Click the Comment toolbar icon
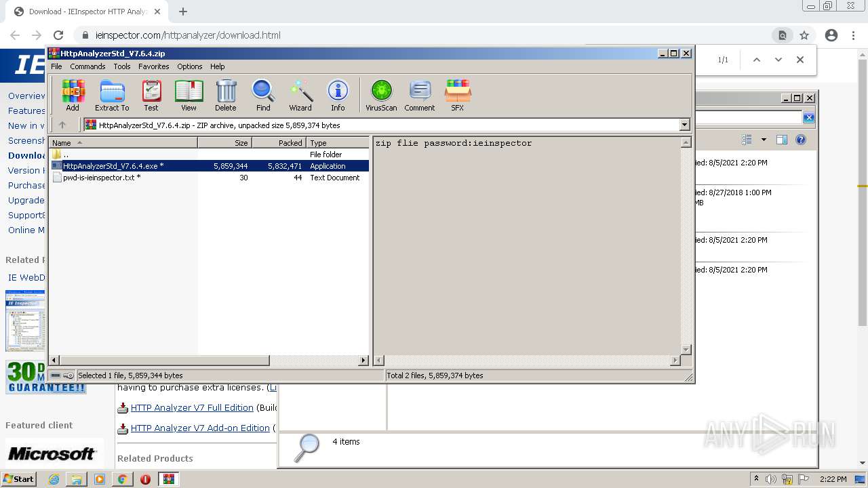 click(420, 95)
